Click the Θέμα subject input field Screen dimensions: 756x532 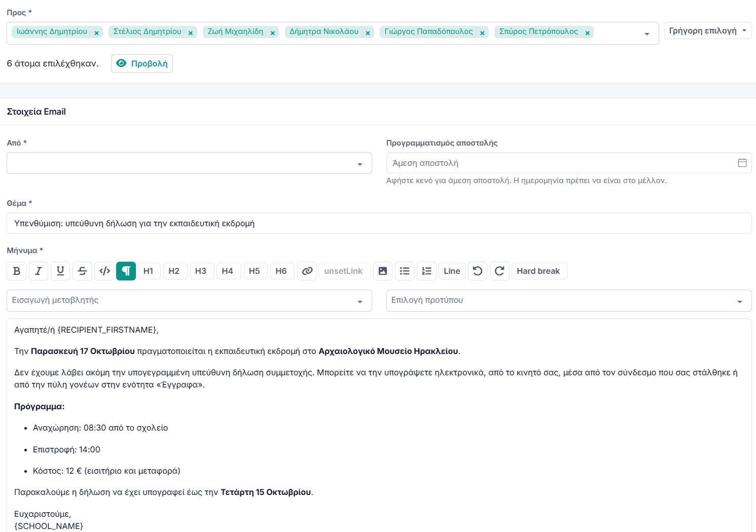[x=379, y=223]
